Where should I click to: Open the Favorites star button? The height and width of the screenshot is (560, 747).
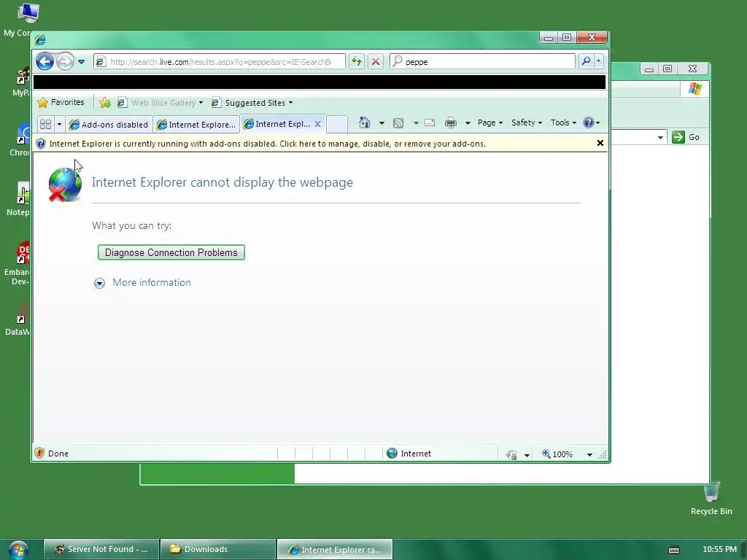coord(61,102)
